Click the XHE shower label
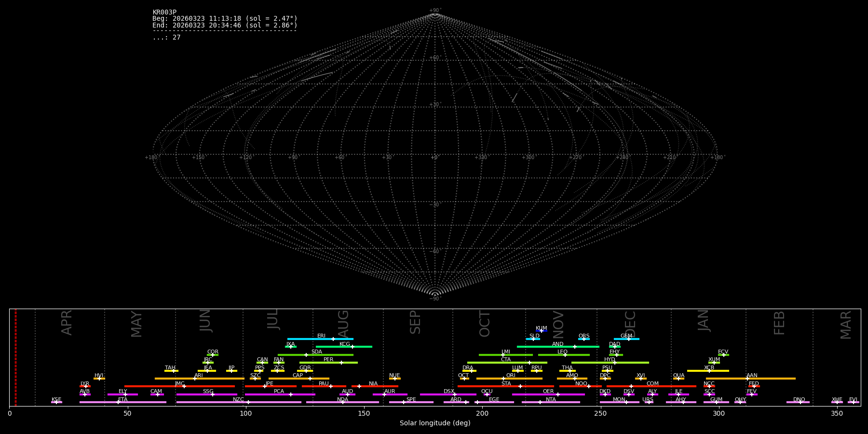Screen dimensions: 868x434 point(837,400)
